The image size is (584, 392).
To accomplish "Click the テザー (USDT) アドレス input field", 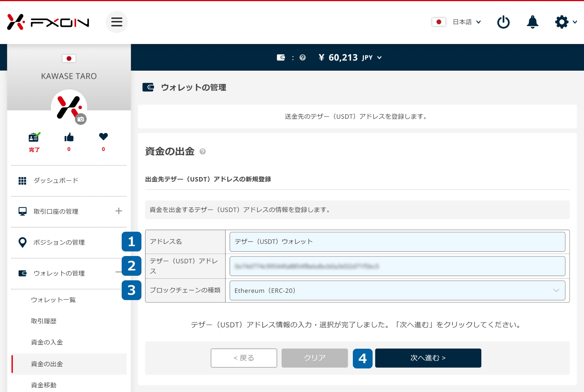I will [x=397, y=266].
